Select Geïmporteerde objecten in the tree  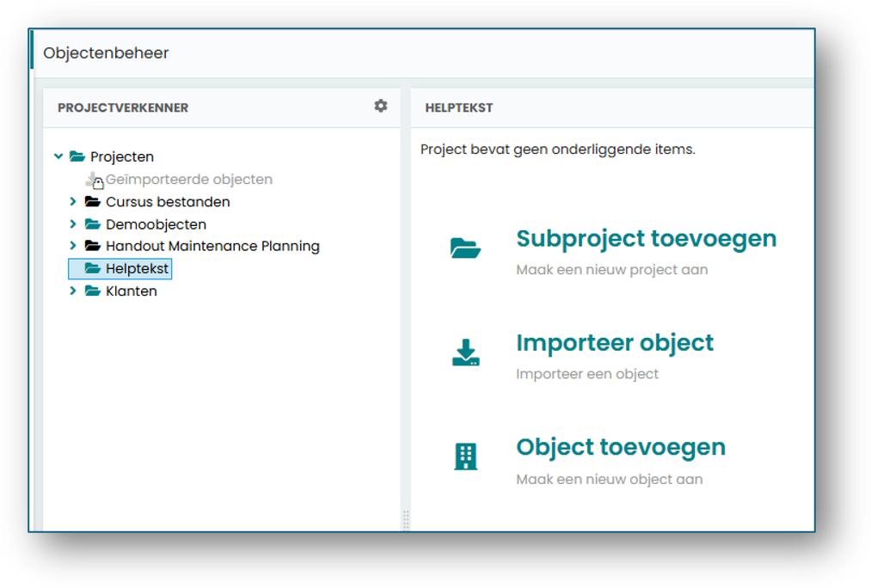(x=189, y=180)
